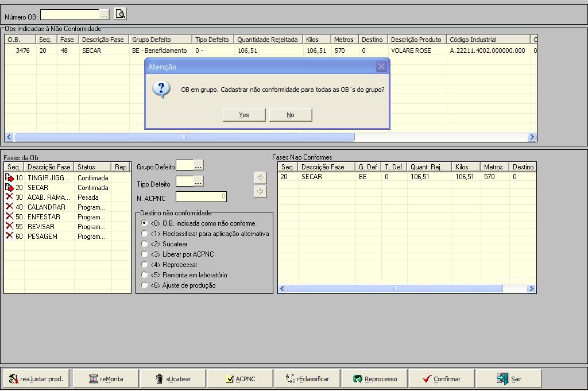The image size is (588, 391).
Task: Click the Fases Nao Conformes horizontal scrollbar
Action: 394,289
